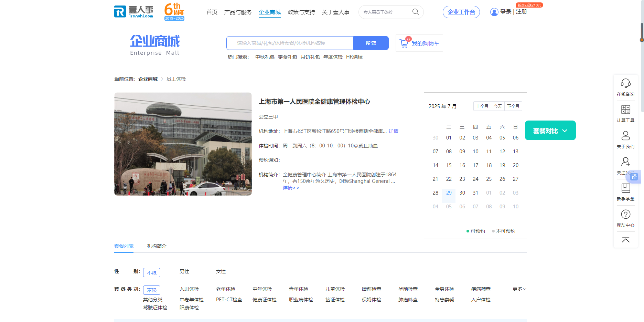Click the shopping cart icon
This screenshot has height=322, width=644.
pos(404,43)
